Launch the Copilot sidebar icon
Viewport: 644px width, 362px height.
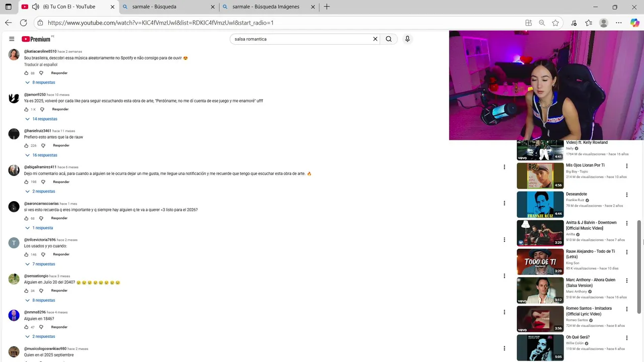pos(634,23)
